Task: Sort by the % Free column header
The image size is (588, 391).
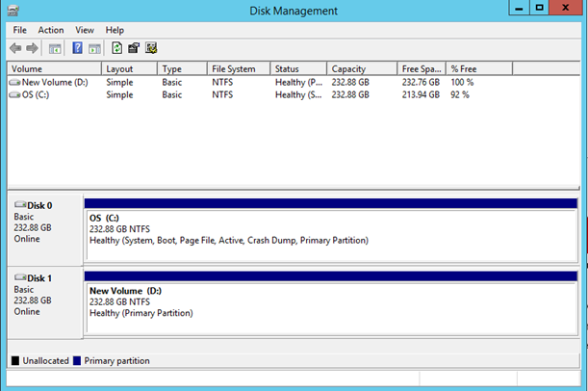Action: (x=479, y=69)
